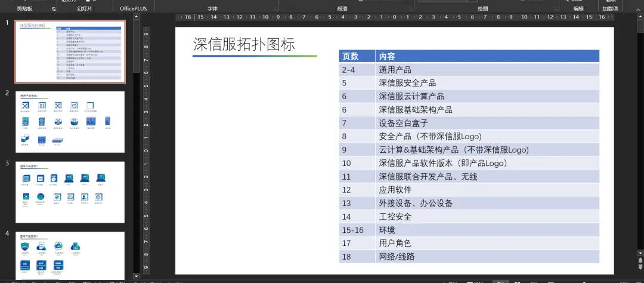Click the page number cell 13

tap(357, 203)
